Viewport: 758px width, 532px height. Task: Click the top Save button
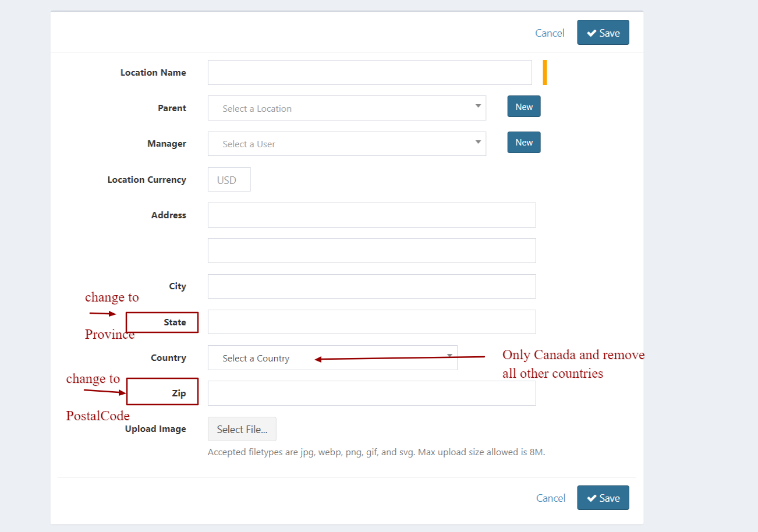point(603,33)
